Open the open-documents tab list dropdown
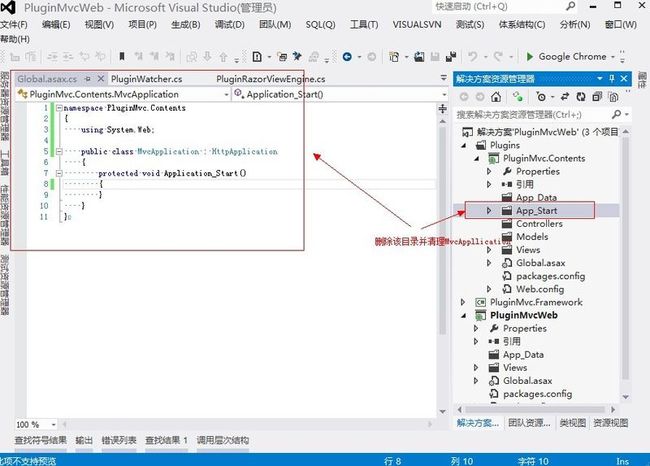Screen dimensions: 650x466 [444, 78]
